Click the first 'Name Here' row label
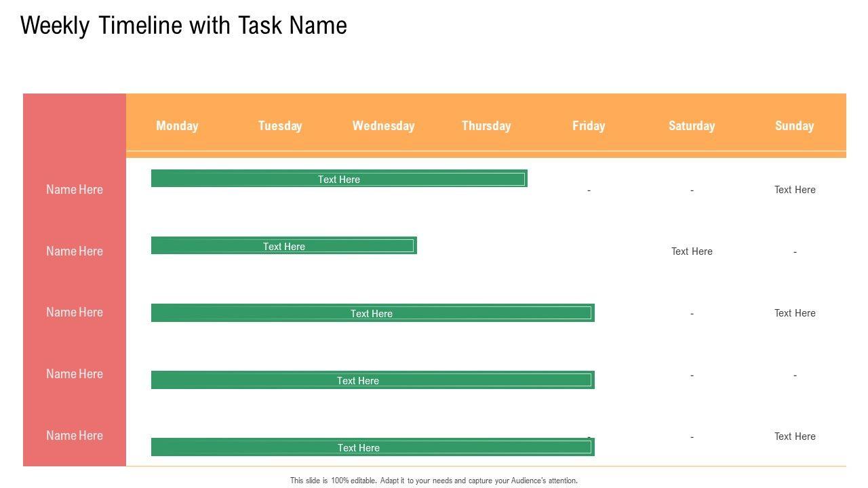Viewport: 868px width, 488px height. (75, 190)
